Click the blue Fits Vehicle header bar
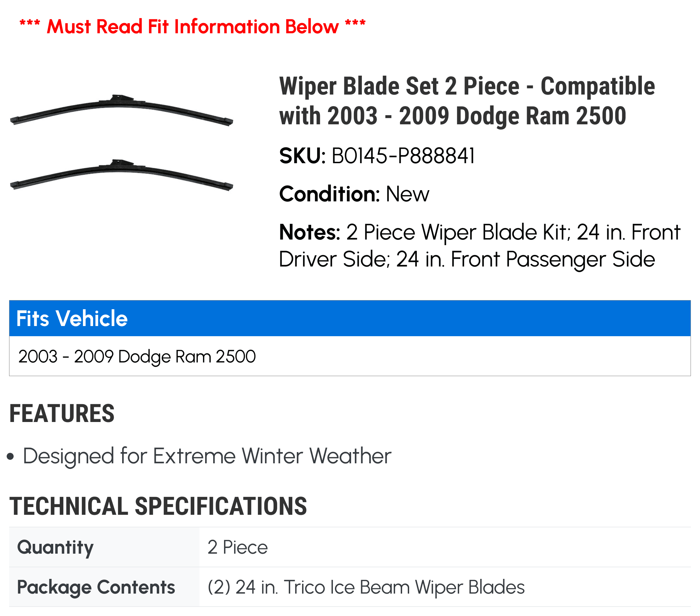Image resolution: width=700 pixels, height=616 pixels. tap(350, 318)
